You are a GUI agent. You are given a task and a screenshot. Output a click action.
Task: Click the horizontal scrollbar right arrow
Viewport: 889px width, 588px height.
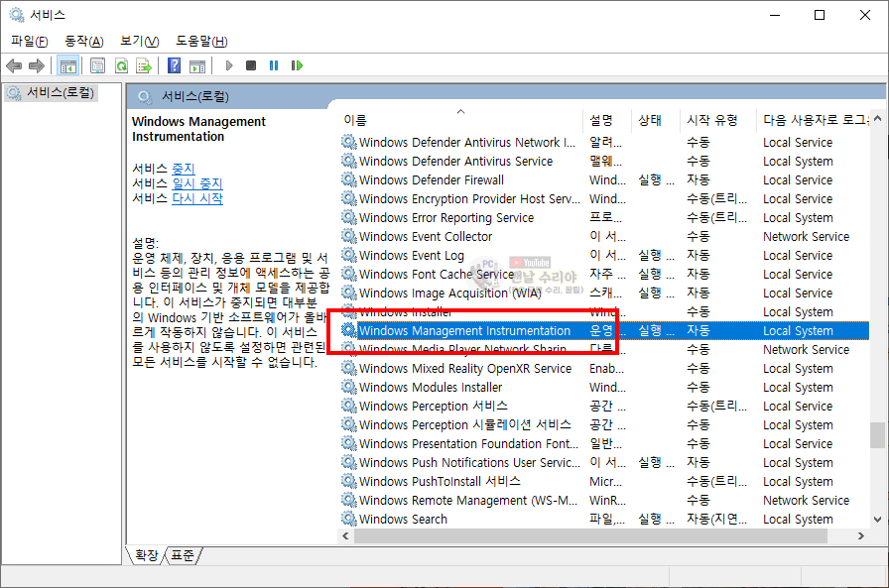pyautogui.click(x=861, y=535)
